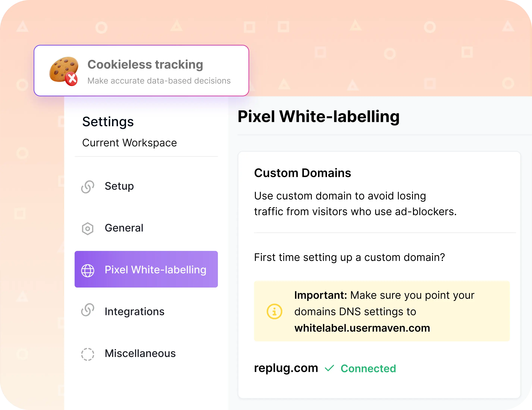The width and height of the screenshot is (532, 410).
Task: Click the General settings hexagon icon
Action: coord(88,228)
